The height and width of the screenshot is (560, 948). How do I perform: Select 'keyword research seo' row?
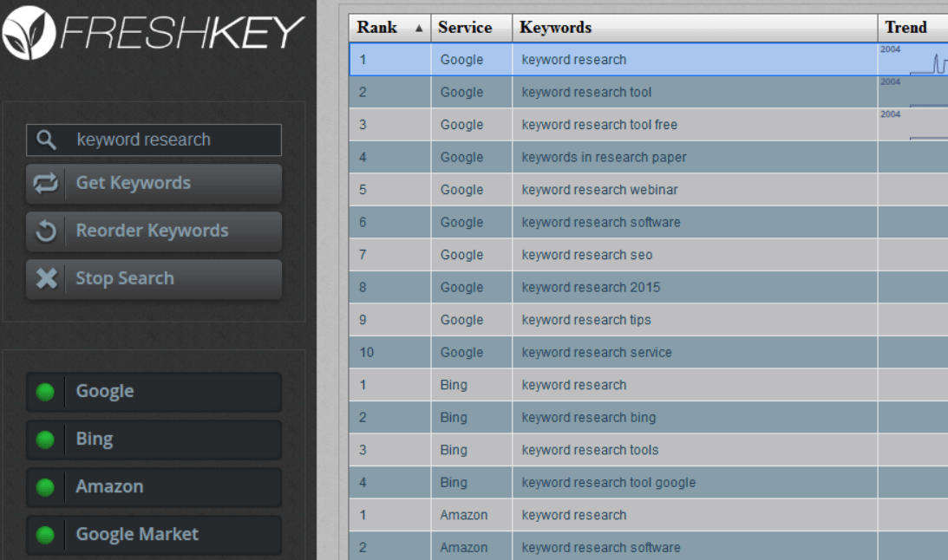point(648,255)
